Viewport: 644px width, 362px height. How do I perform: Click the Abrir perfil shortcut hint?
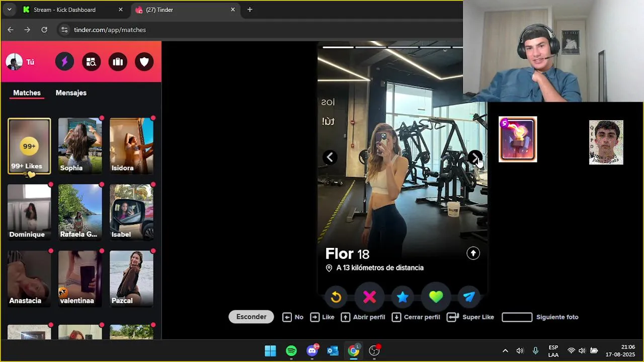tap(363, 317)
